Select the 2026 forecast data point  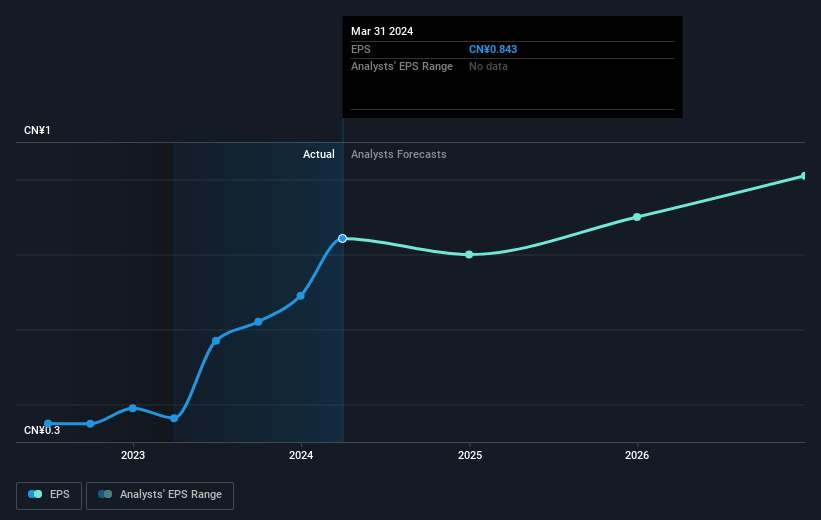[637, 217]
